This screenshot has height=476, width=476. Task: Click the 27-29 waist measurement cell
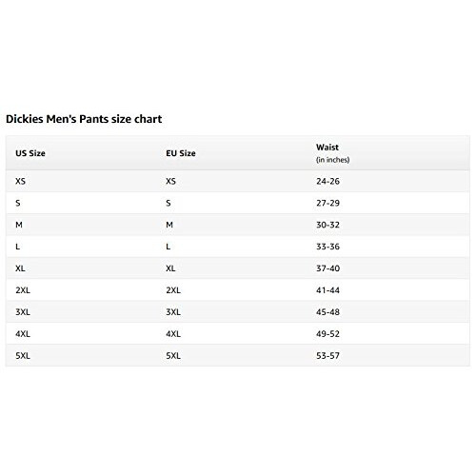[327, 203]
